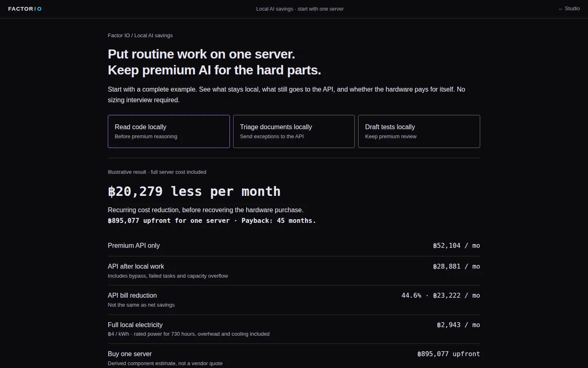The image size is (588, 368).
Task: Click the '฿4 / kWh · rated power' electricity note
Action: (189, 334)
